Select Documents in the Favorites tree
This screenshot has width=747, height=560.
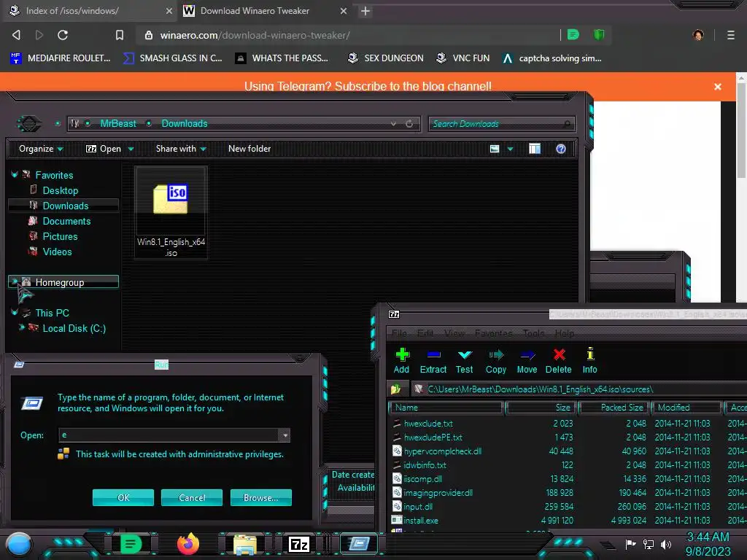pyautogui.click(x=66, y=221)
